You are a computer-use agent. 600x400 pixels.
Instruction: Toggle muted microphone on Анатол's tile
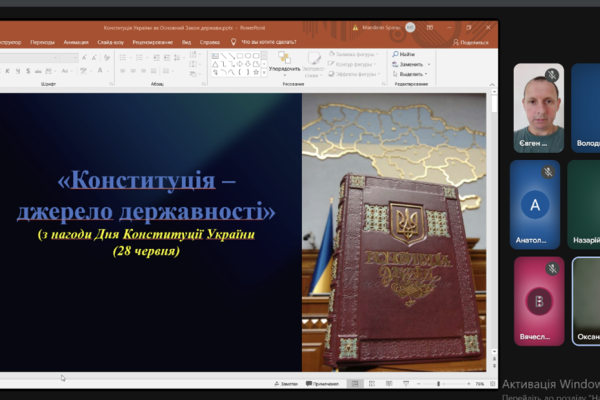[x=548, y=172]
